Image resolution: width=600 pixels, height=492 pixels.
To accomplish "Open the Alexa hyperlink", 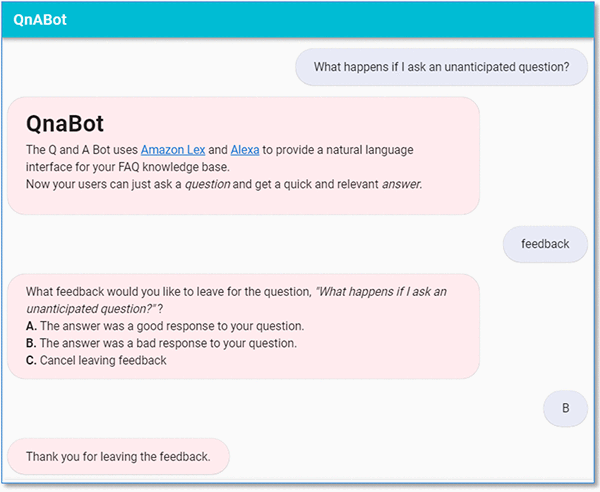I will coord(245,150).
